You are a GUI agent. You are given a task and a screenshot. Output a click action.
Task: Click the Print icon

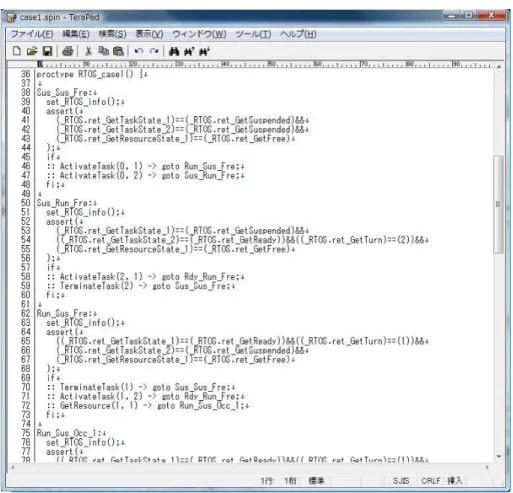tap(68, 51)
